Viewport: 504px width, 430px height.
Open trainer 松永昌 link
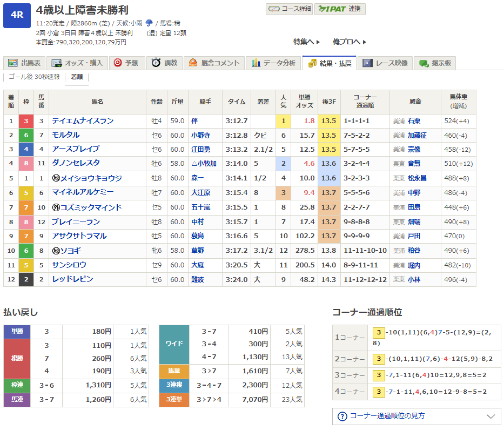[x=417, y=178]
